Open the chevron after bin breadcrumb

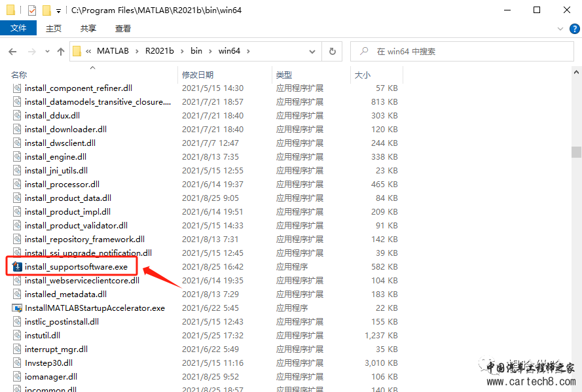[x=210, y=51]
